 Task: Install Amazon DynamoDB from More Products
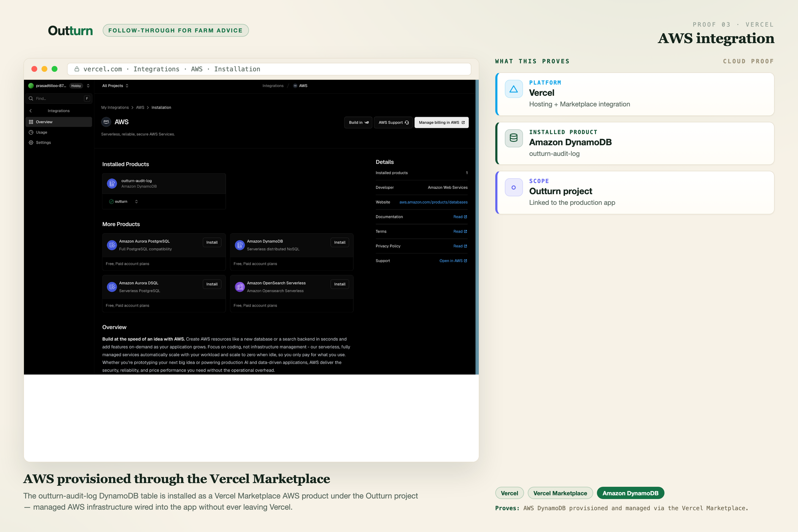[x=340, y=242]
